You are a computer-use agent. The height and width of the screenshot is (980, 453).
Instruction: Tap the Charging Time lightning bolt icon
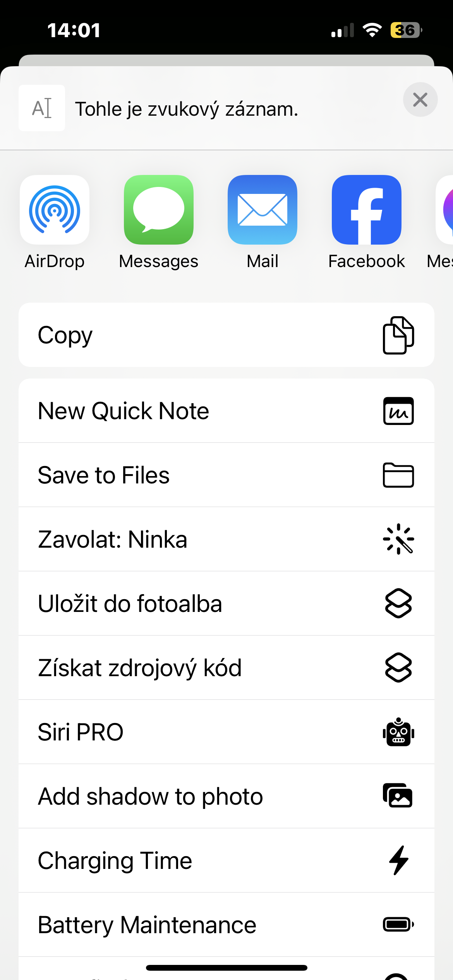[398, 861]
